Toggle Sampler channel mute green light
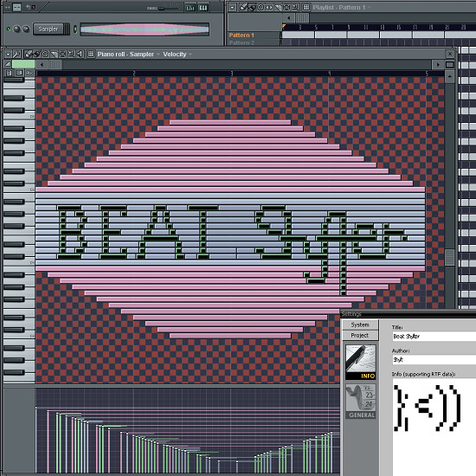This screenshot has height=476, width=476. point(9,29)
